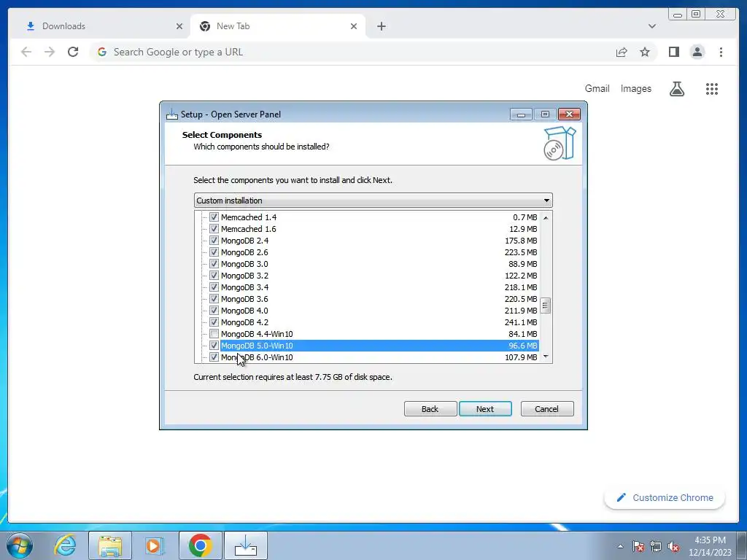Open Action Center flag icon

pos(638,546)
